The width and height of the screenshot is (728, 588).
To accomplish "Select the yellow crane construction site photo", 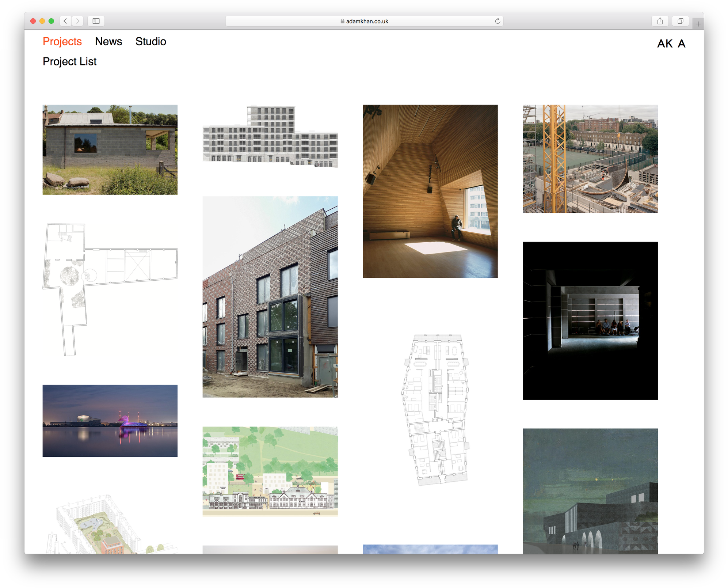I will click(x=590, y=159).
